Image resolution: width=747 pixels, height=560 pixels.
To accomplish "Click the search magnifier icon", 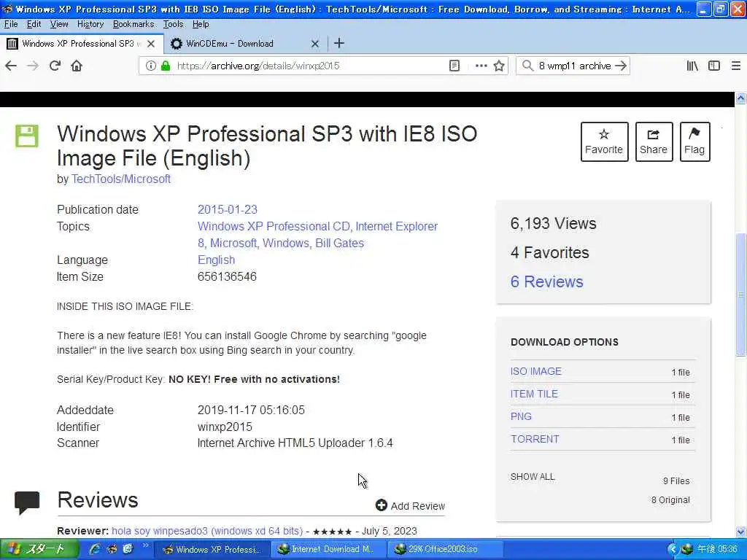I will coord(527,66).
